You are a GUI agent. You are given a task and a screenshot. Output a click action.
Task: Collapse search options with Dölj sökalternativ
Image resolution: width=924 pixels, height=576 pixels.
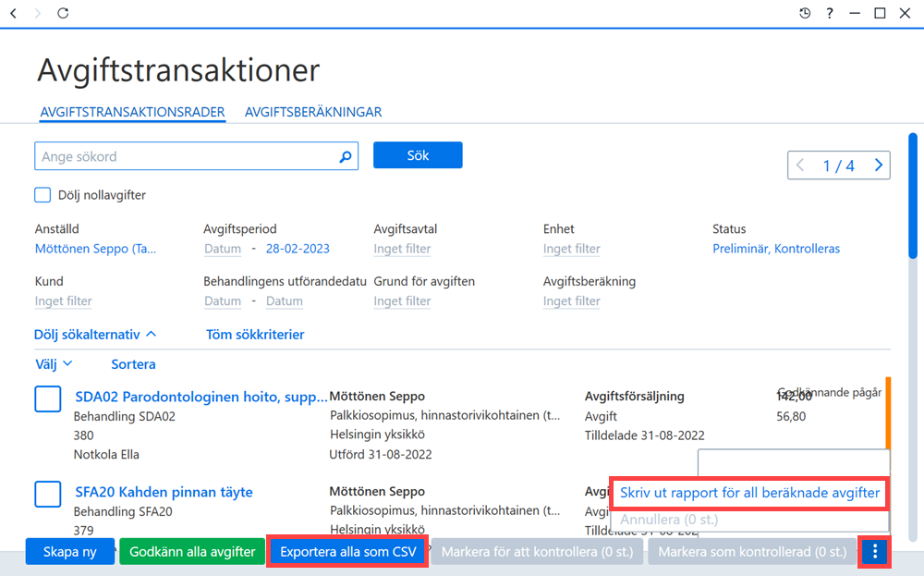[95, 335]
